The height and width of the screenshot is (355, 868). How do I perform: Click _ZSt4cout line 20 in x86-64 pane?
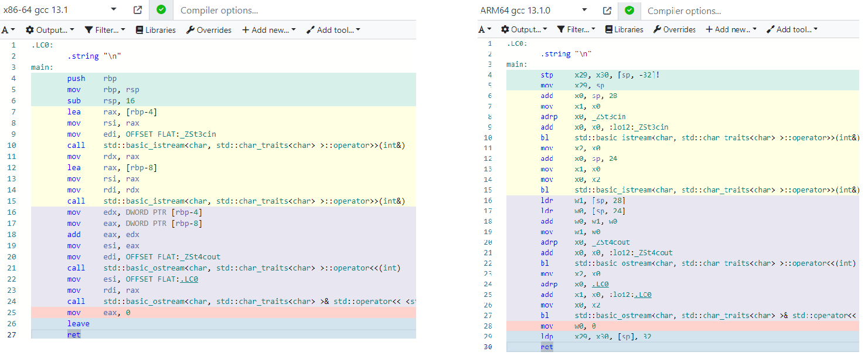[223, 256]
